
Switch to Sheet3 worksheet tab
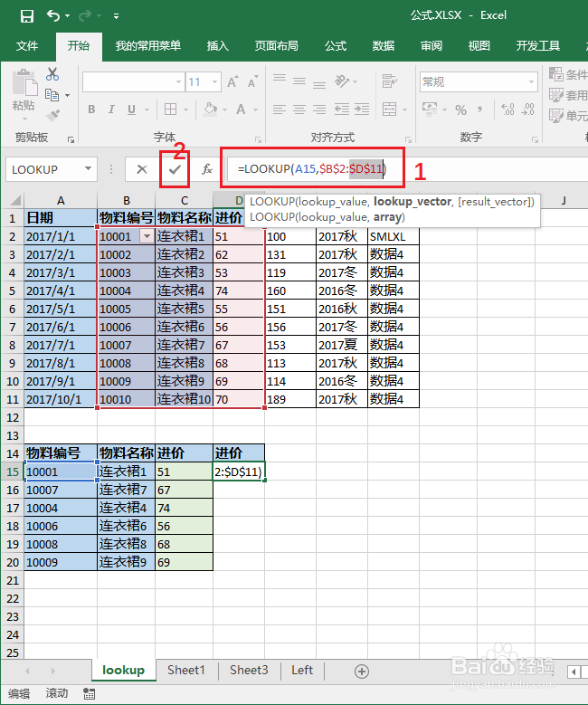(249, 670)
